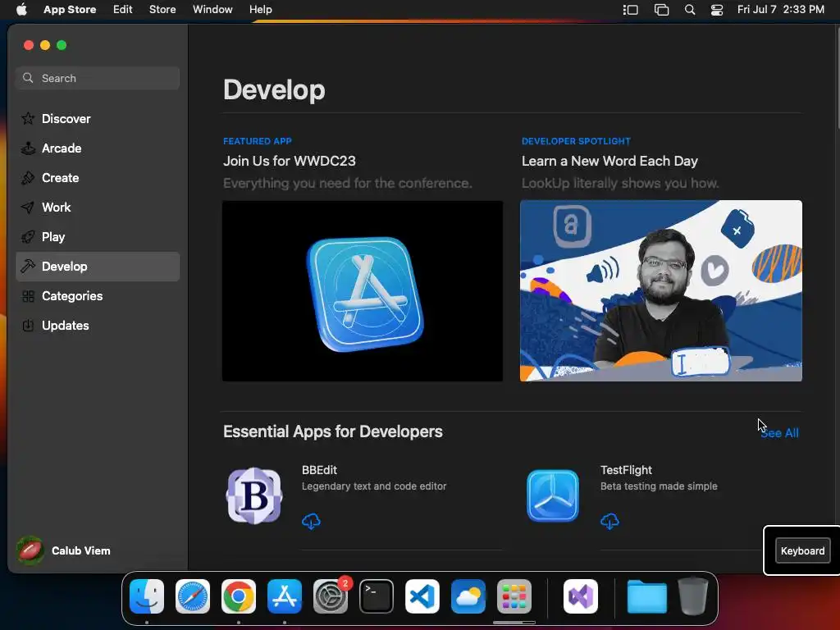This screenshot has width=840, height=630.
Task: Click the BBEdit app title
Action: tap(319, 470)
